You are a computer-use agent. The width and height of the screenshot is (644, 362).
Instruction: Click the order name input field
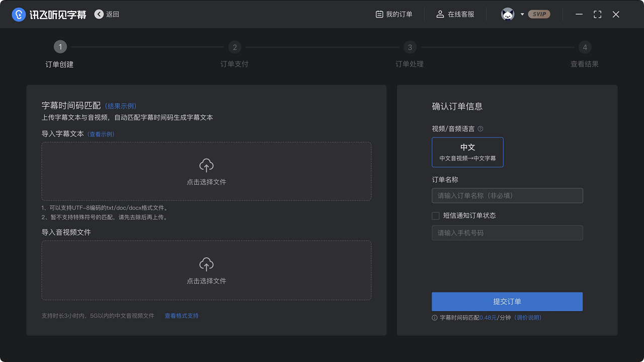(x=507, y=195)
